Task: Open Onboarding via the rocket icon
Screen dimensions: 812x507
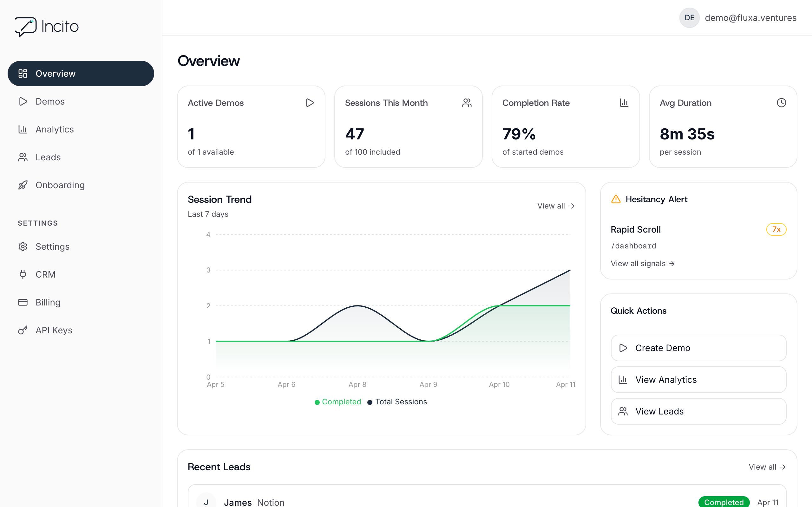Action: coord(23,185)
